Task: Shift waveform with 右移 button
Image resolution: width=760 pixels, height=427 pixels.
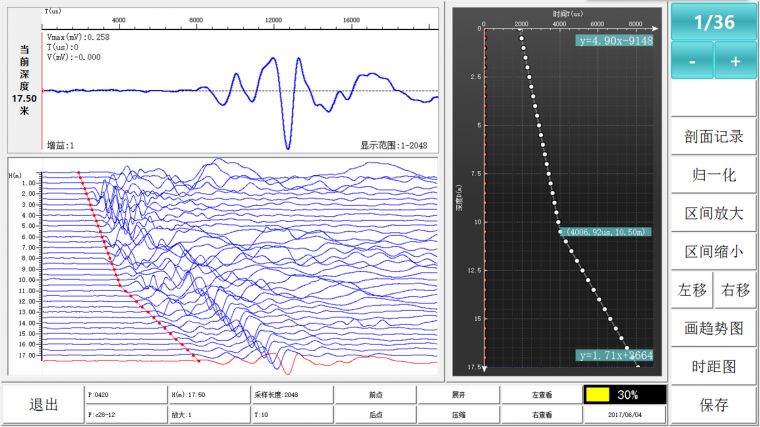Action: 736,290
